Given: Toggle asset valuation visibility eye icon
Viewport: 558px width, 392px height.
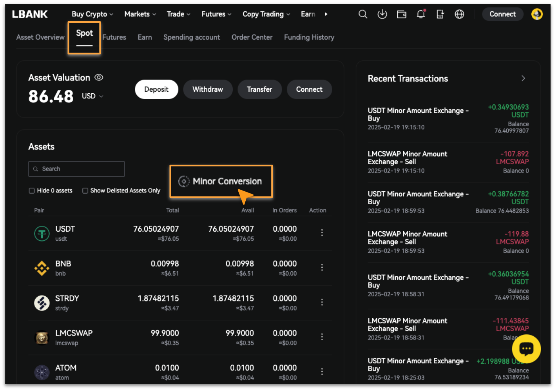Looking at the screenshot, I should click(x=99, y=78).
